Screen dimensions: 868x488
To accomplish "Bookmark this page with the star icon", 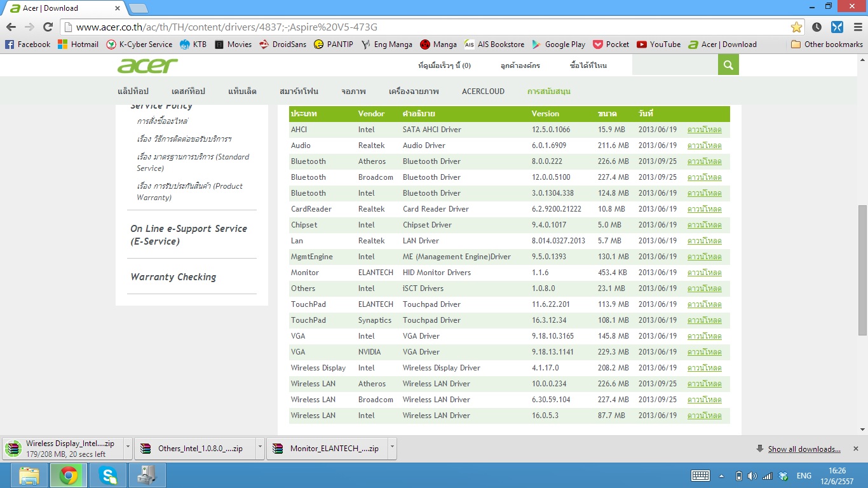I will (796, 27).
